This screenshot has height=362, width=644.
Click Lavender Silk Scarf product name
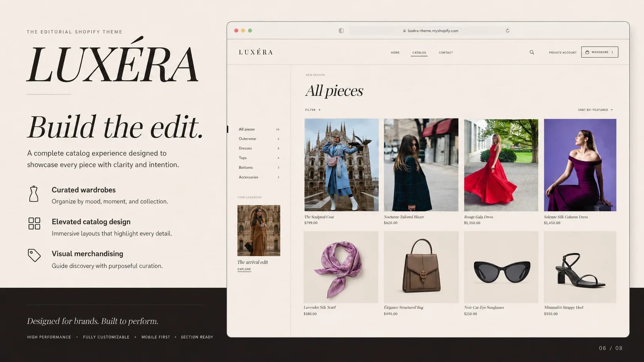tap(320, 307)
